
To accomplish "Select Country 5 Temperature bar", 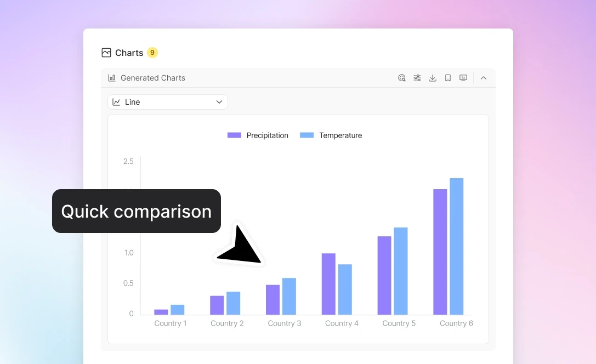I will (x=401, y=271).
